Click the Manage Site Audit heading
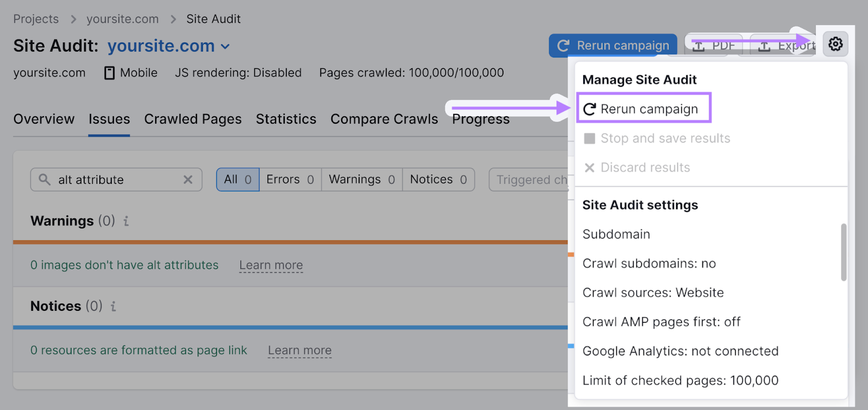Screen dimensions: 868x410 pyautogui.click(x=640, y=80)
